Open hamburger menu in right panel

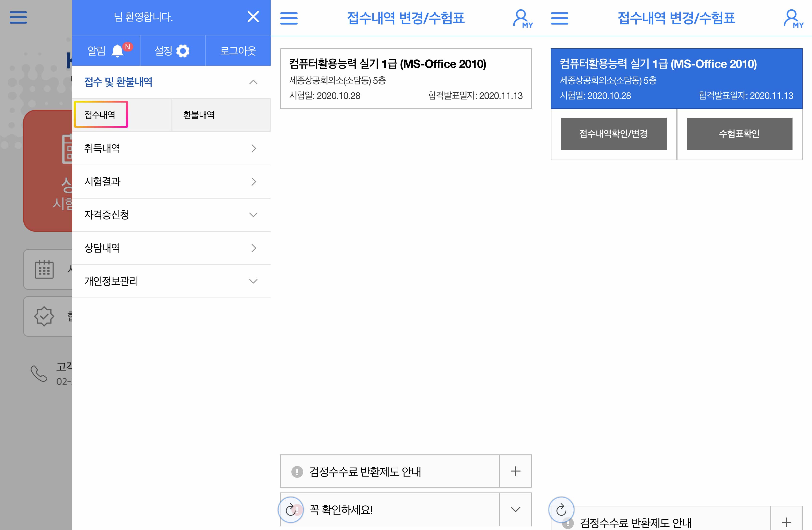coord(560,18)
